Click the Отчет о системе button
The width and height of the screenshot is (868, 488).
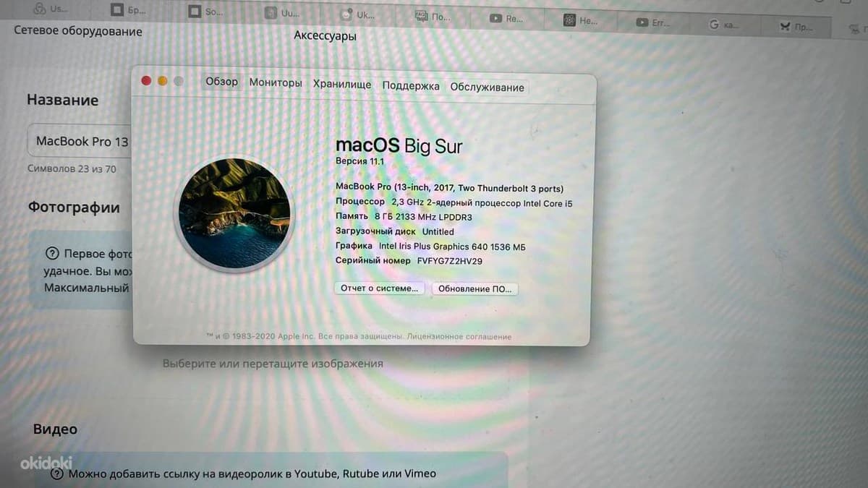(379, 288)
